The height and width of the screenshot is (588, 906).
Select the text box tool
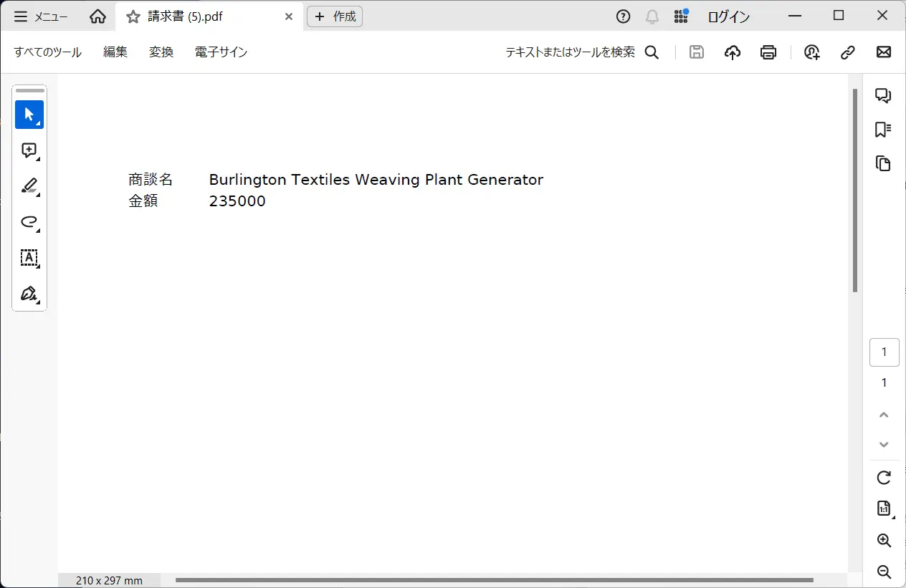pyautogui.click(x=29, y=258)
